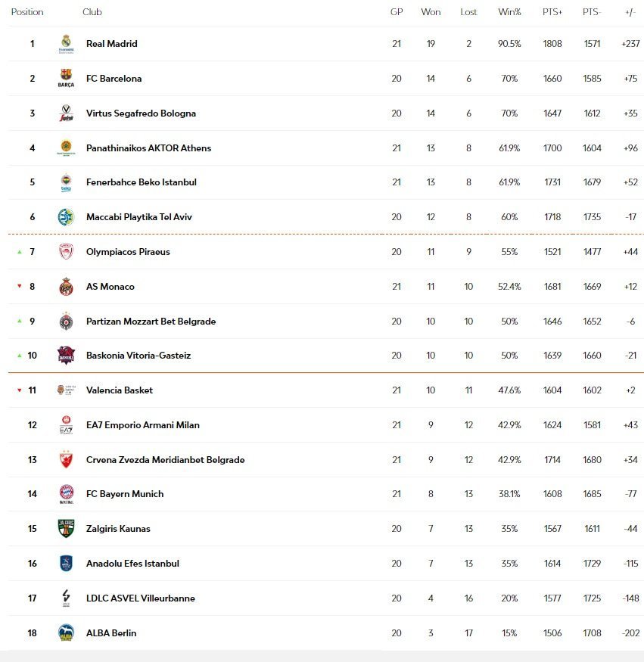
Task: Click the Anadolu Efes blue shield icon
Action: (66, 563)
